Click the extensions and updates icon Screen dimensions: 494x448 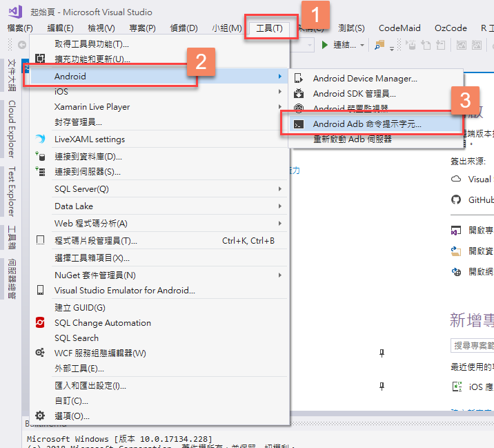tap(40, 59)
